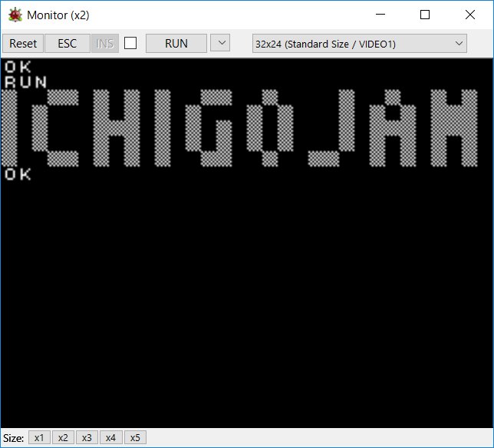Set monitor size to x2
Screen dimensions: 494x448
coord(63,437)
